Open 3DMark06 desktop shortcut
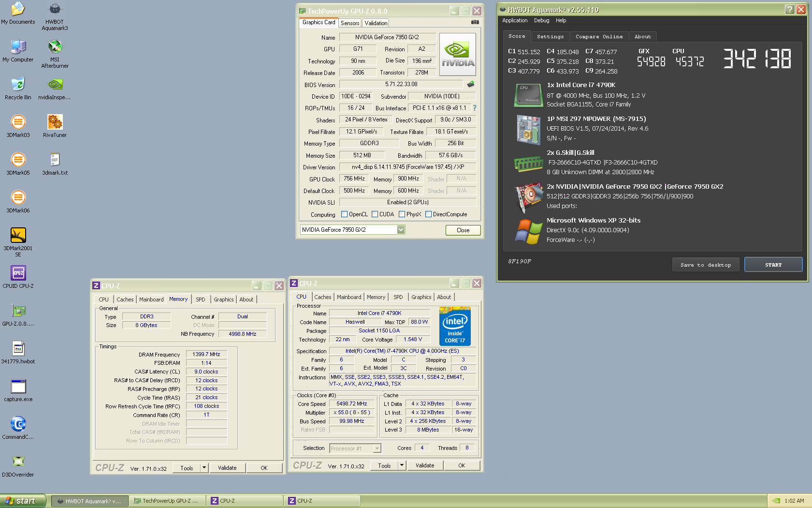The width and height of the screenshot is (812, 508). pos(18,202)
